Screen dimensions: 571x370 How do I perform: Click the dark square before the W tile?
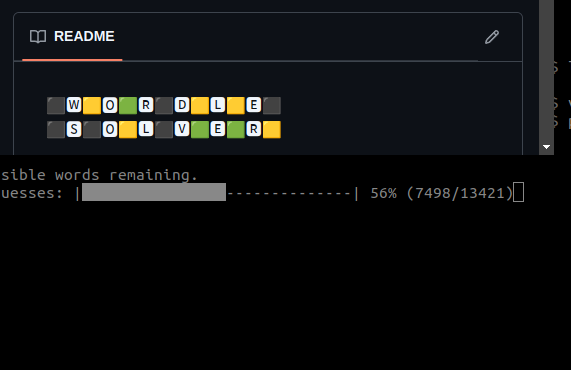(x=56, y=105)
